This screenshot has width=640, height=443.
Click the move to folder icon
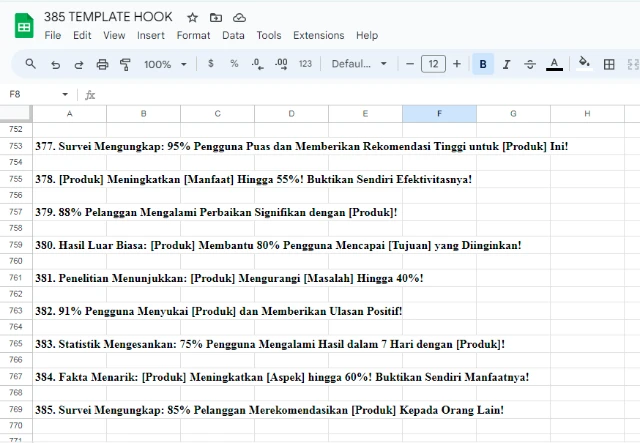click(215, 17)
